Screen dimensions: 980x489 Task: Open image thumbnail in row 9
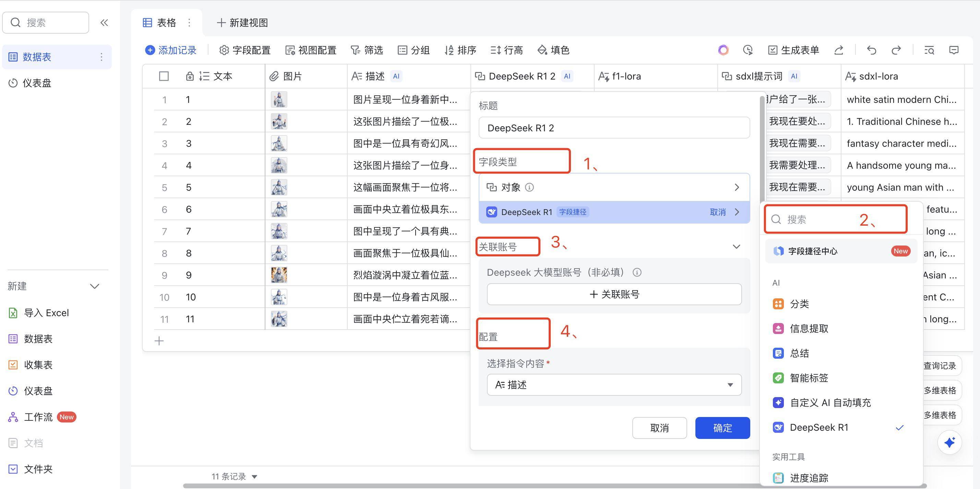point(279,275)
